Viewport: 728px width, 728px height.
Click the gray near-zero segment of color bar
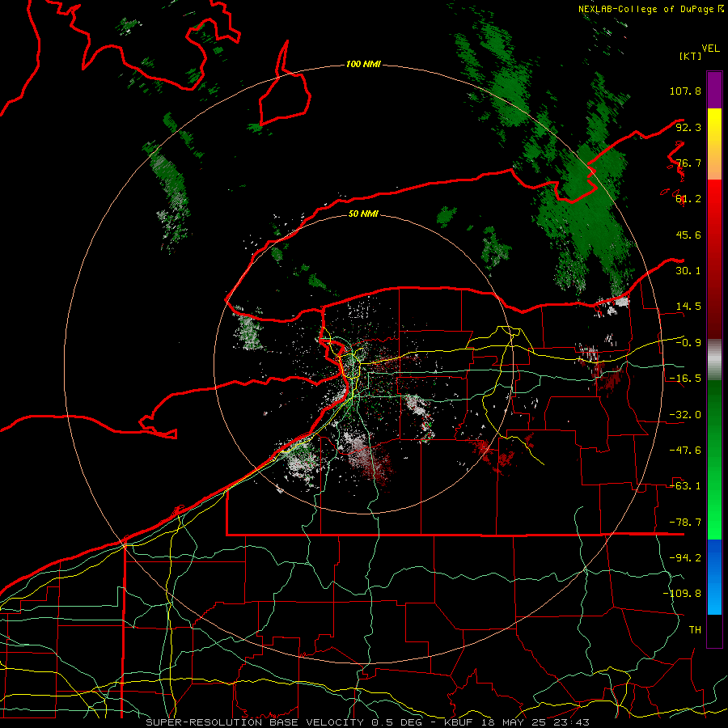[714, 359]
